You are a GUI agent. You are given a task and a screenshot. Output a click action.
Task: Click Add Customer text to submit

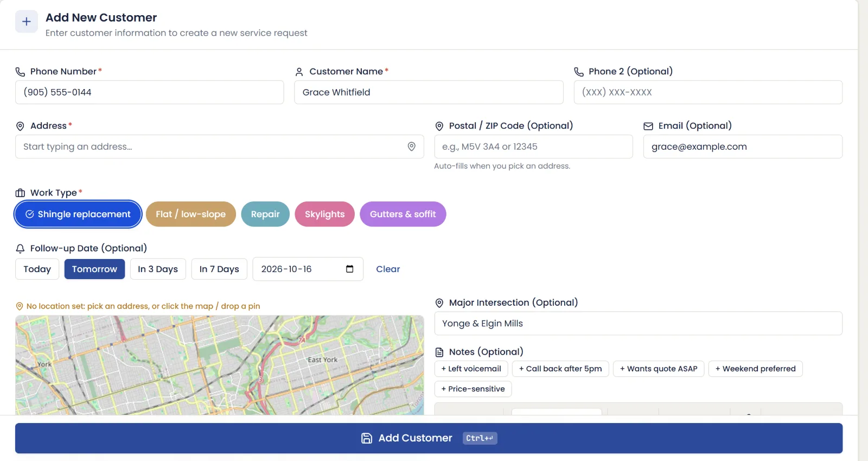click(x=415, y=438)
